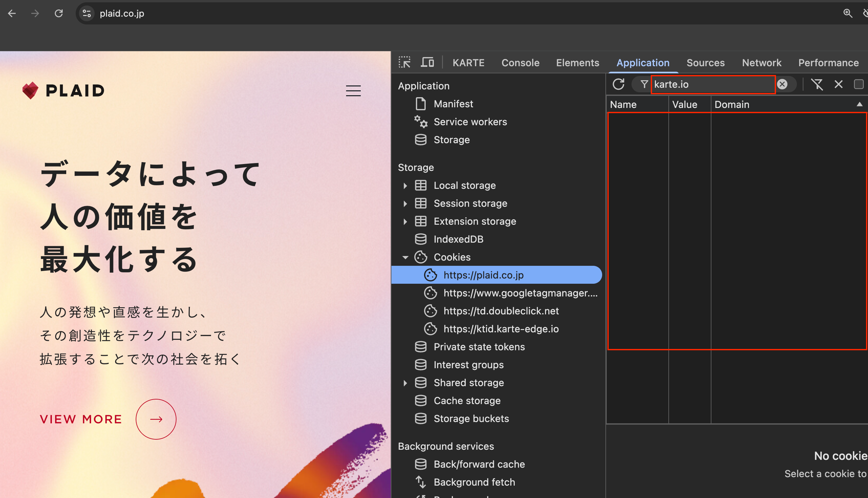Image resolution: width=868 pixels, height=498 pixels.
Task: Open the Console tab
Action: click(x=520, y=63)
